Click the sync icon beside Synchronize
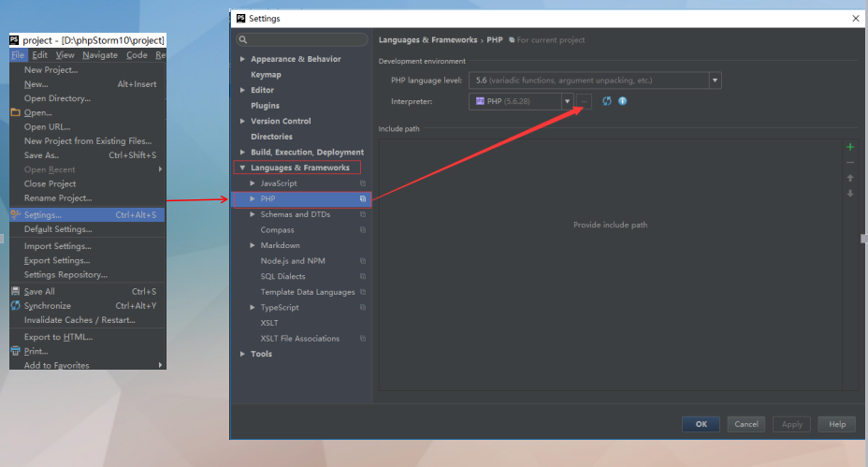This screenshot has width=868, height=467. [x=16, y=306]
